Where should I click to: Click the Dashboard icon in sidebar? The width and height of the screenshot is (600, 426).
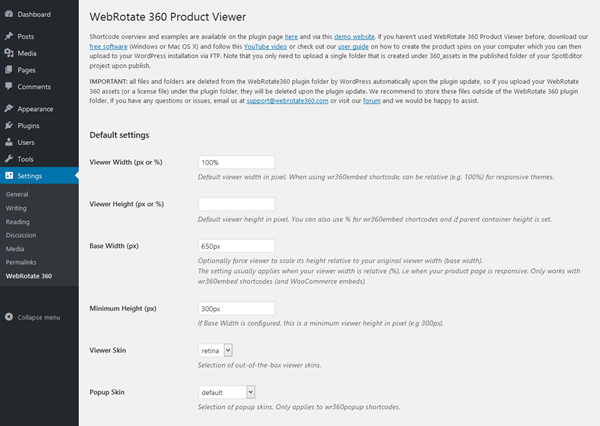click(9, 15)
